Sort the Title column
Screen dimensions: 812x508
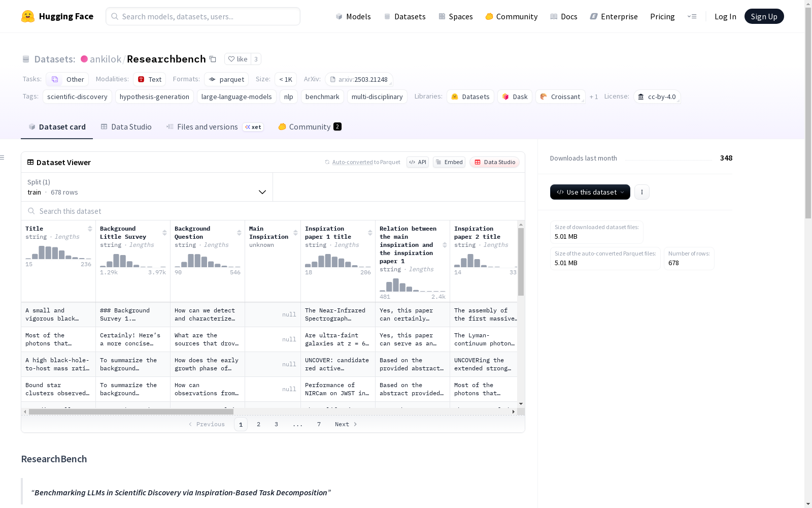pyautogui.click(x=90, y=229)
